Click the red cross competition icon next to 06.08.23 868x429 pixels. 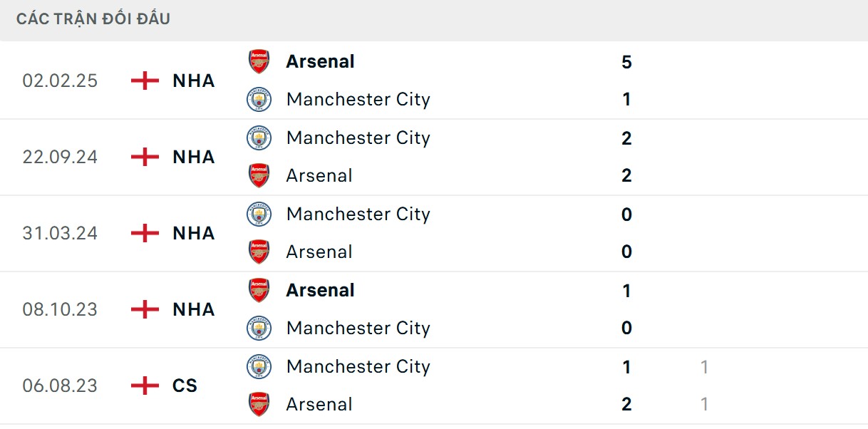[145, 386]
